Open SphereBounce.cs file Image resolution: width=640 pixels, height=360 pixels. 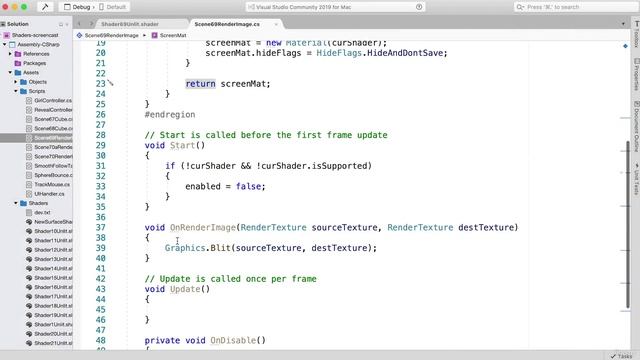point(53,176)
